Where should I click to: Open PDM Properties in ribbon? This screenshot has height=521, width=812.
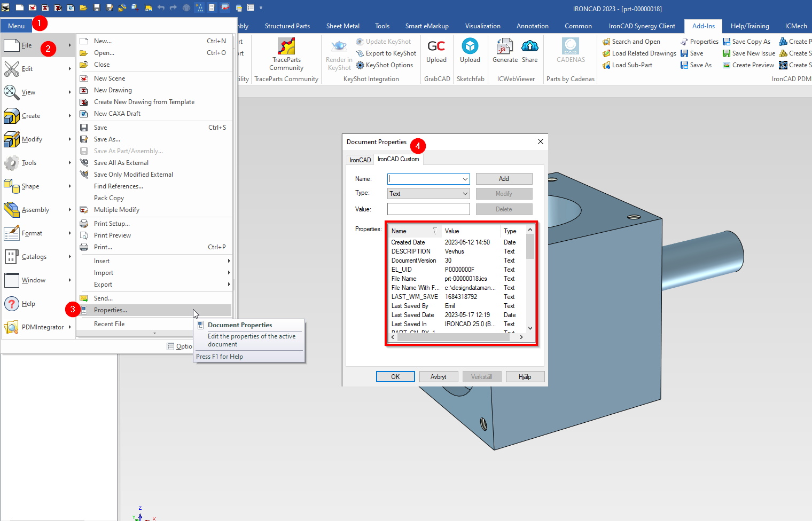click(699, 42)
